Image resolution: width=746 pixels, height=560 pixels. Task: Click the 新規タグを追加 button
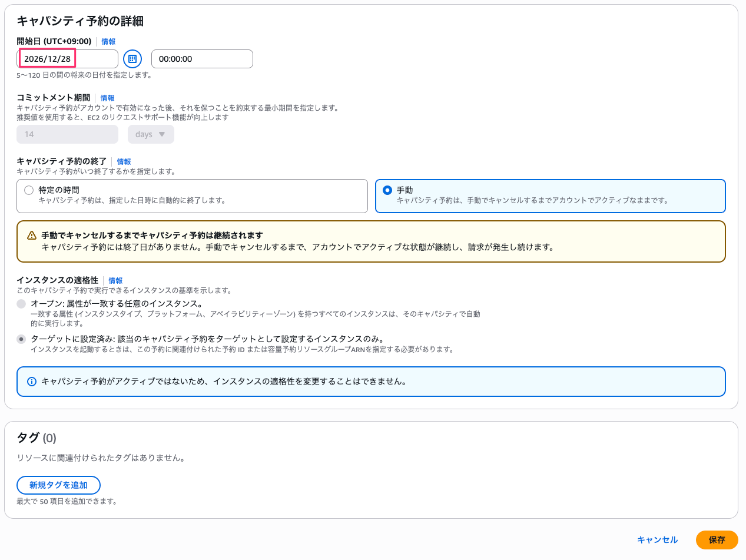(58, 485)
